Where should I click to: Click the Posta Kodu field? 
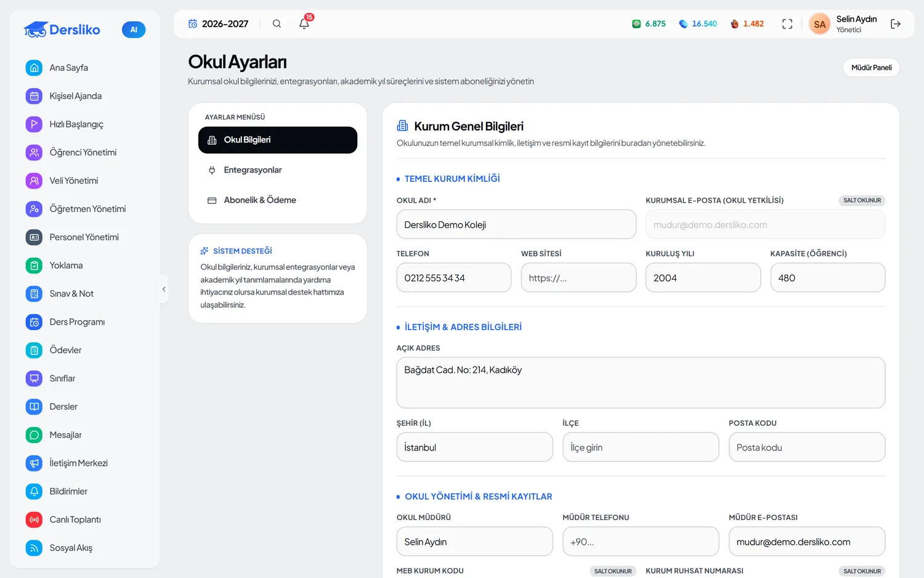point(807,447)
